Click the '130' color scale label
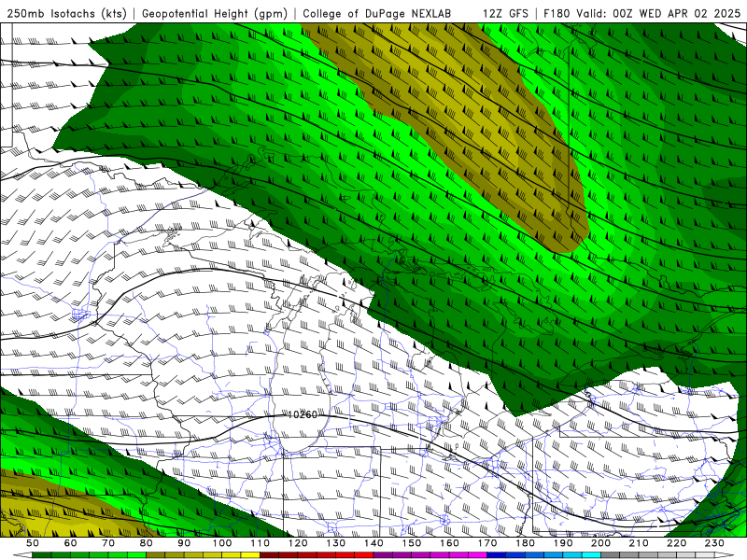The width and height of the screenshot is (747, 560). click(335, 543)
